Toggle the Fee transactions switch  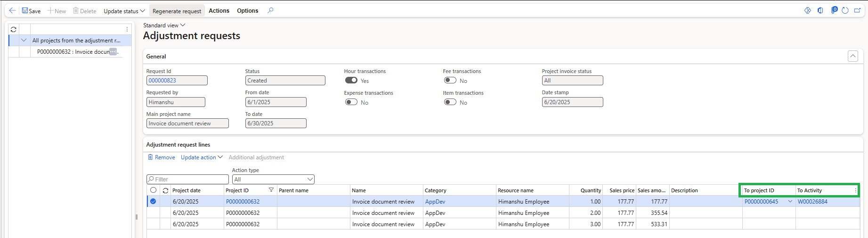click(x=450, y=81)
